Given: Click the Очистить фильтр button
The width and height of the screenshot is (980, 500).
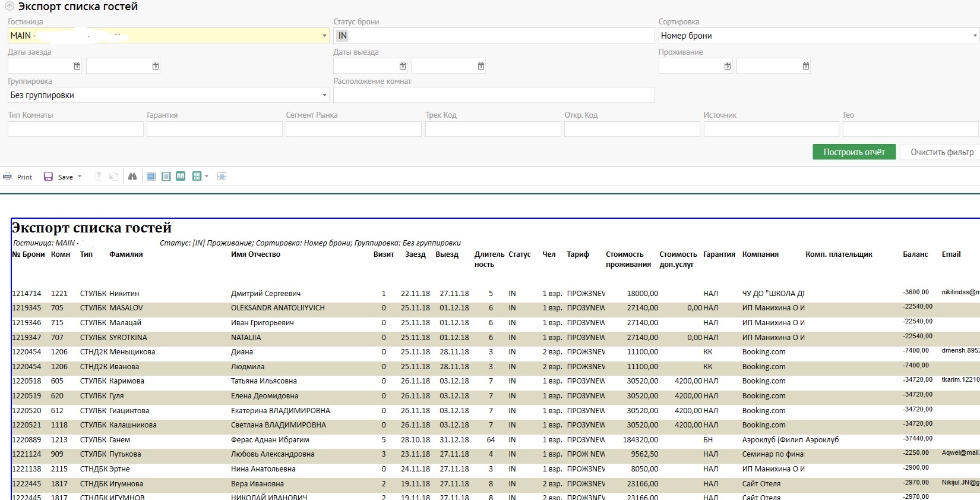Looking at the screenshot, I should pyautogui.click(x=941, y=152).
